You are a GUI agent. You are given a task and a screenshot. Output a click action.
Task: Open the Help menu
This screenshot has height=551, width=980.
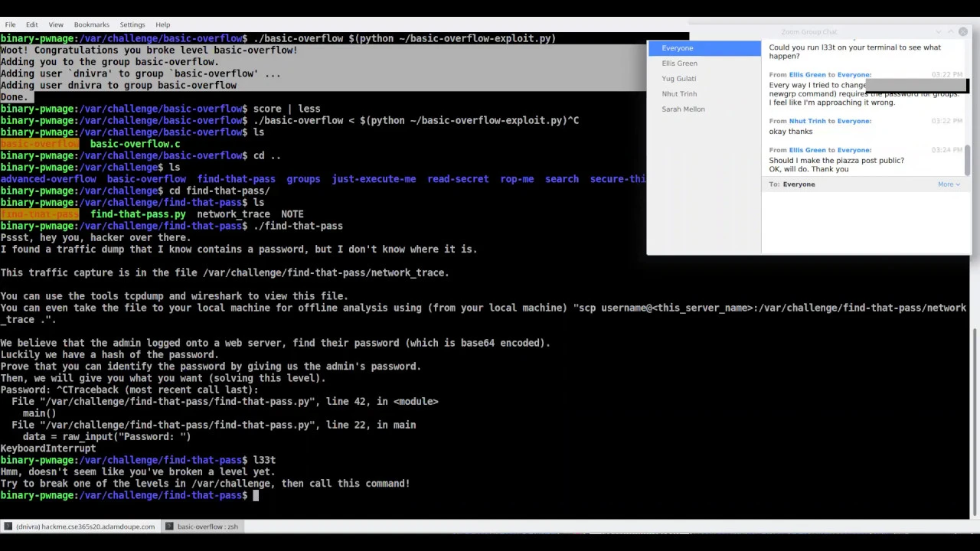pyautogui.click(x=163, y=24)
